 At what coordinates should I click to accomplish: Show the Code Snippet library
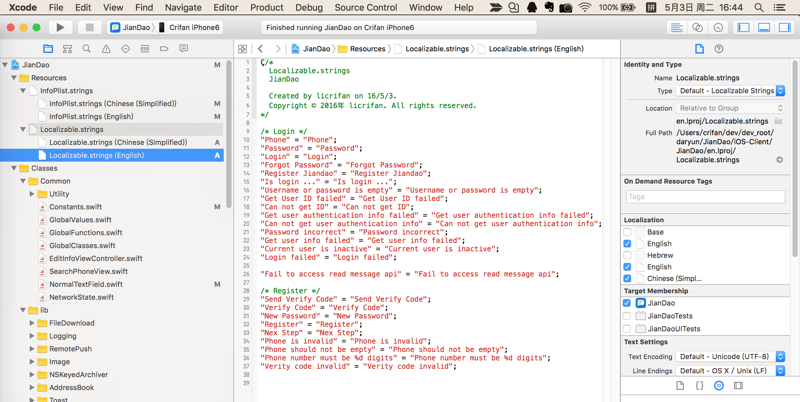tap(699, 386)
